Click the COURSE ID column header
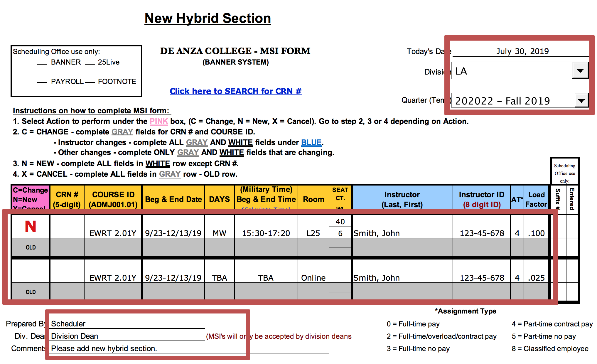Viewport: 597px width, 364px height. click(113, 199)
